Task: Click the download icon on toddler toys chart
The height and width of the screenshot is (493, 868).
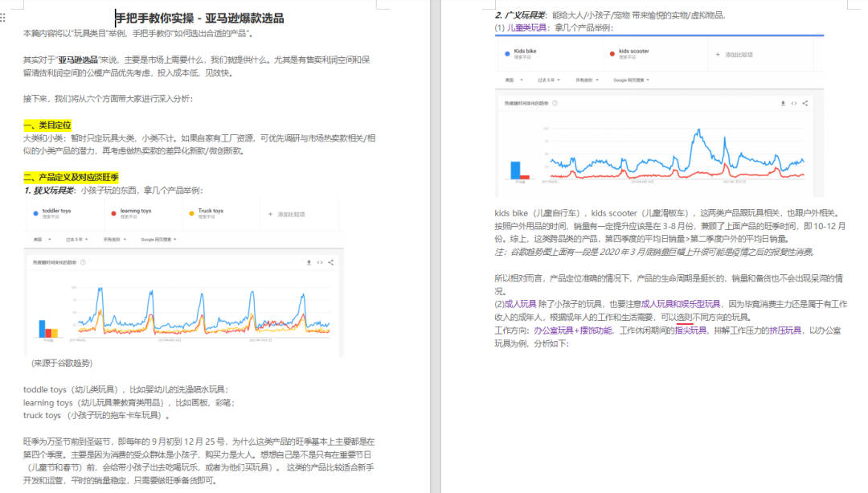Action: pyautogui.click(x=309, y=262)
